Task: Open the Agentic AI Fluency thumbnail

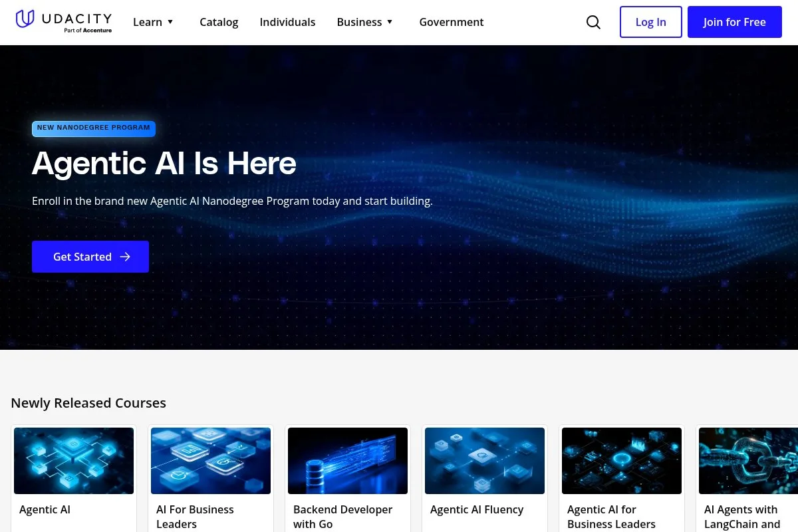Action: 485,461
